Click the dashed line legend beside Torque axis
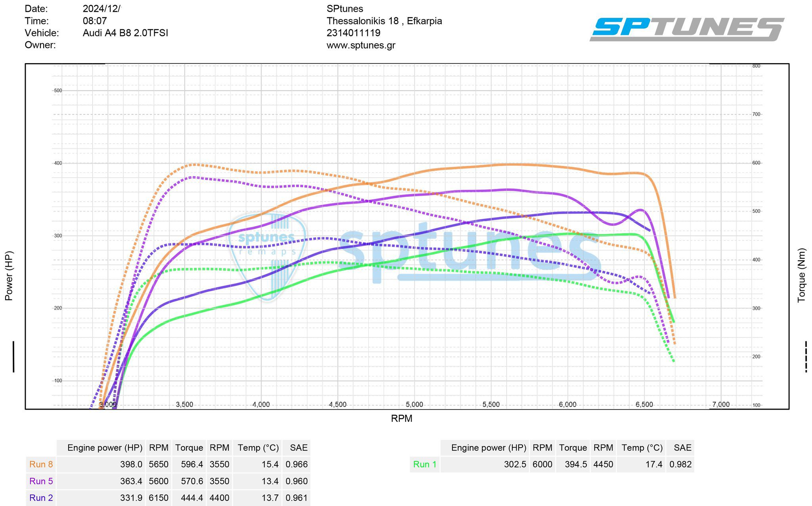812x506 pixels. pos(806,356)
